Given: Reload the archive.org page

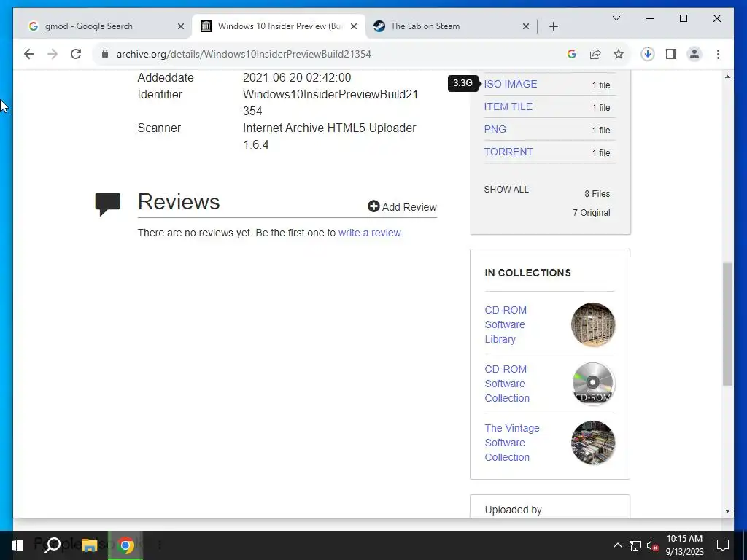Looking at the screenshot, I should (x=76, y=54).
